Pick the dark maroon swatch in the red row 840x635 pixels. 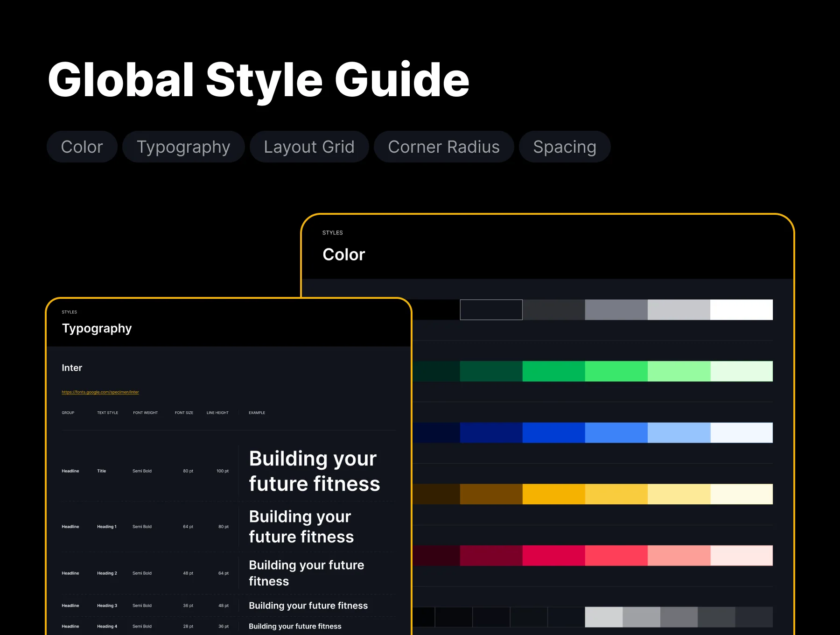pyautogui.click(x=491, y=556)
